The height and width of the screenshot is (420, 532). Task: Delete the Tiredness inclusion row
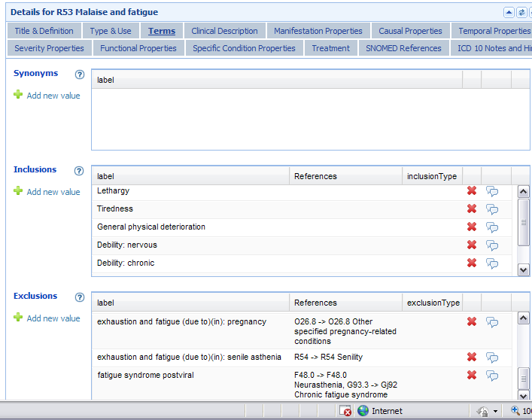point(472,208)
